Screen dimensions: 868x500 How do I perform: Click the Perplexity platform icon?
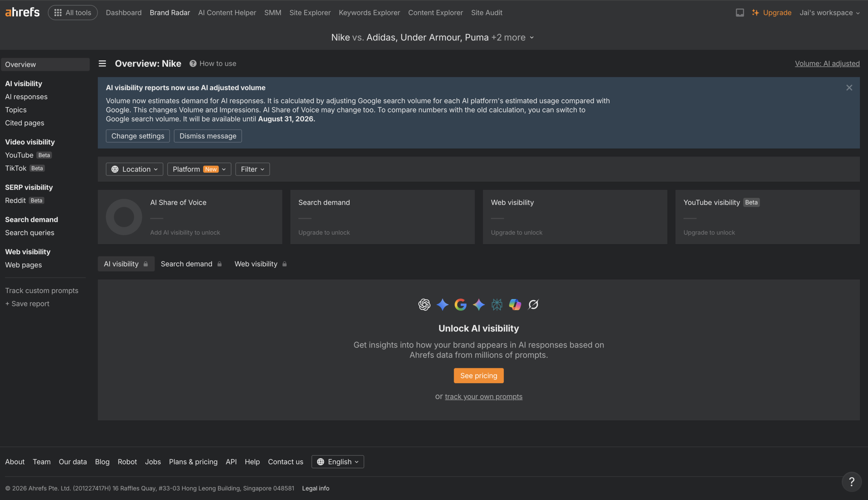[x=497, y=304]
